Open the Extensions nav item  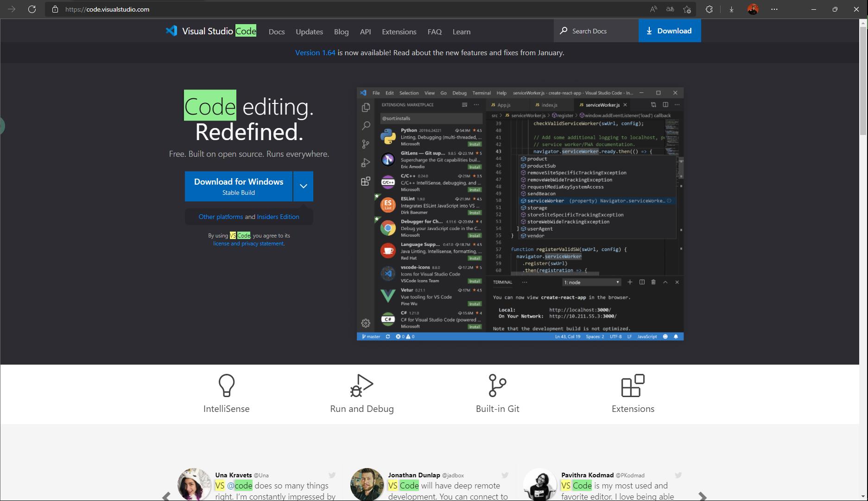(x=399, y=32)
